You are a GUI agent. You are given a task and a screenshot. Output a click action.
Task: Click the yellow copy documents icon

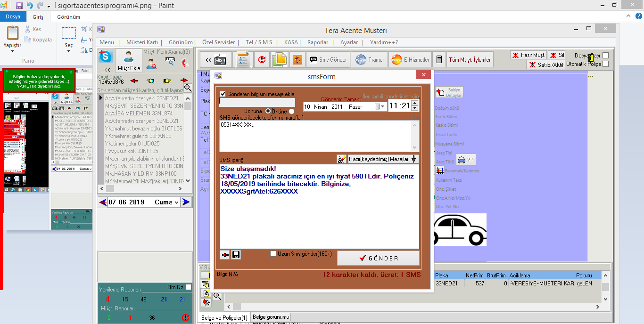280,60
